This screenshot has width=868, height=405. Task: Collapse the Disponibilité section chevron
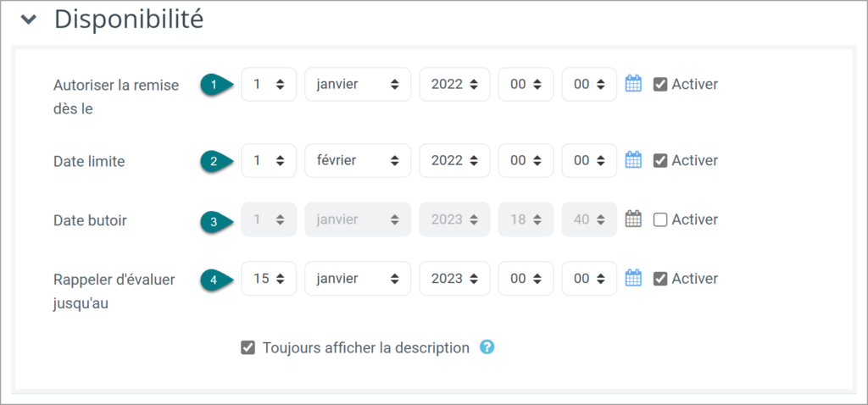(28, 19)
